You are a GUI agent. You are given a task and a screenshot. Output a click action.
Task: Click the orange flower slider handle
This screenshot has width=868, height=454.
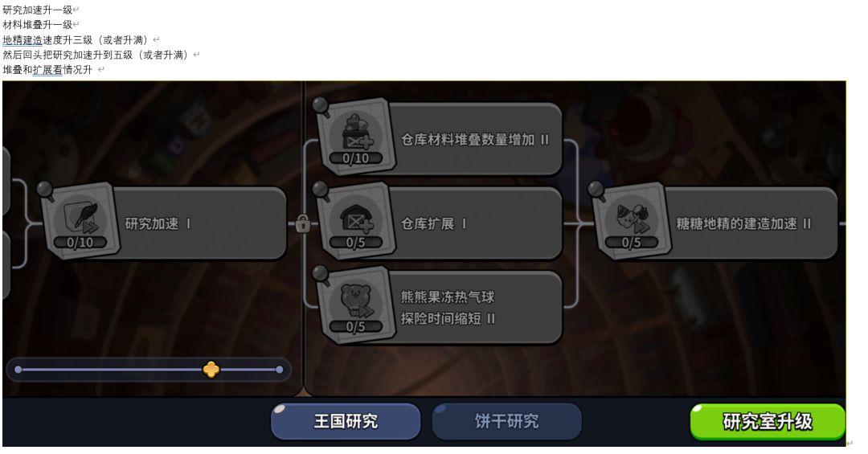[x=211, y=370]
